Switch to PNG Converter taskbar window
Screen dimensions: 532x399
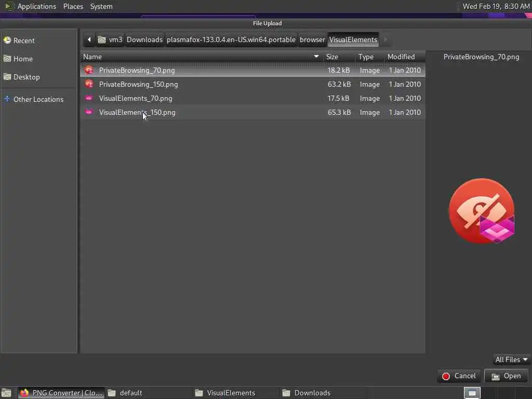coord(61,393)
